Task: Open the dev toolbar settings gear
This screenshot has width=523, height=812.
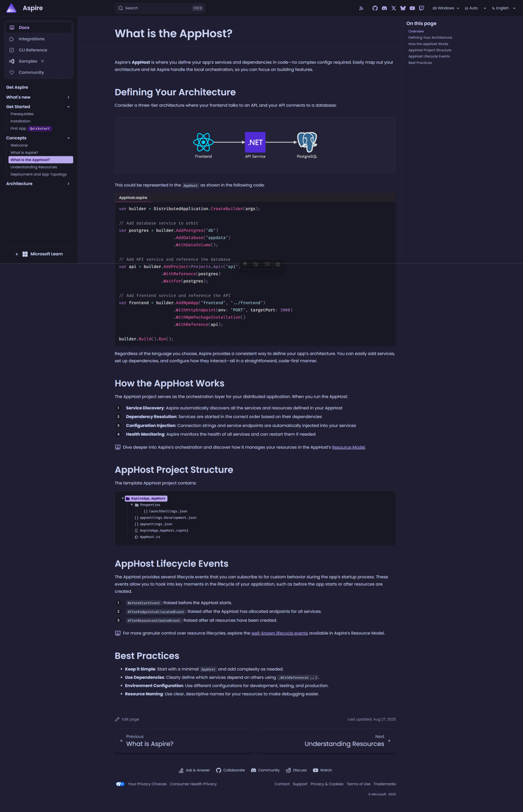Action: point(278,264)
